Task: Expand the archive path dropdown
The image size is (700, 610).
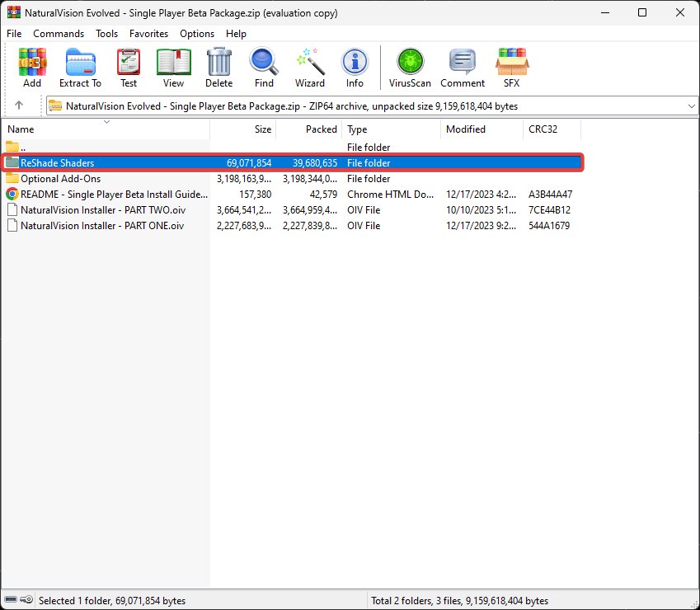Action: coord(691,106)
